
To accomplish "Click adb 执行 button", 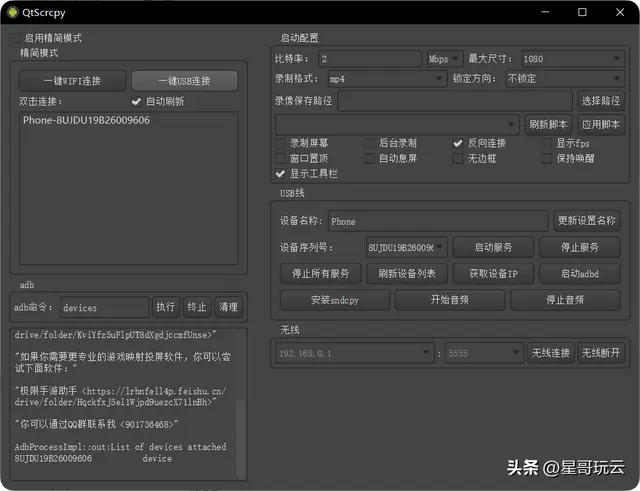I will (166, 307).
